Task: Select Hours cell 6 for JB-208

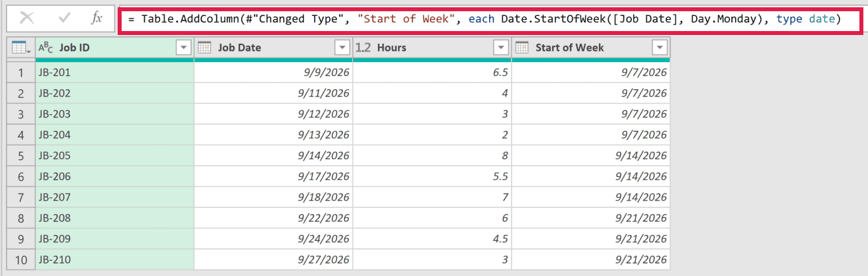Action: pos(432,218)
